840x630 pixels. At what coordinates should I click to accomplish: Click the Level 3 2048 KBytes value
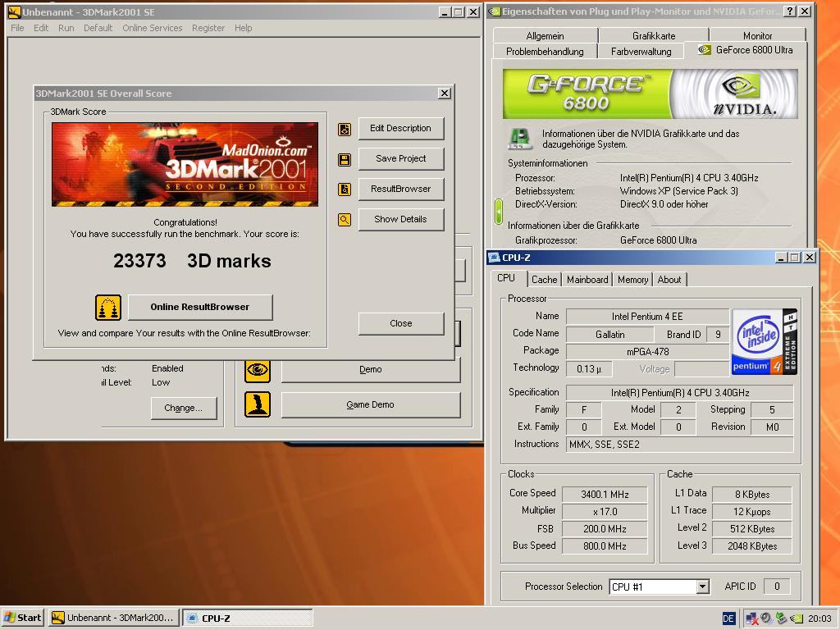tap(752, 546)
